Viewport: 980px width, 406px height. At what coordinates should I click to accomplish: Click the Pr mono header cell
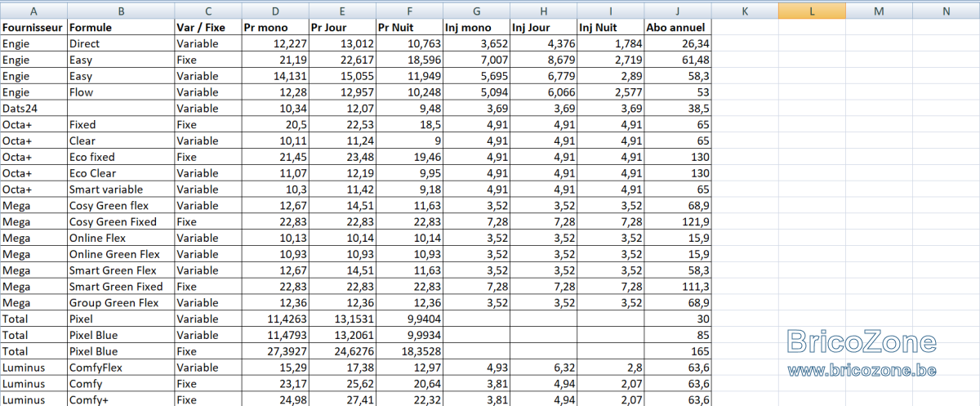(x=275, y=27)
